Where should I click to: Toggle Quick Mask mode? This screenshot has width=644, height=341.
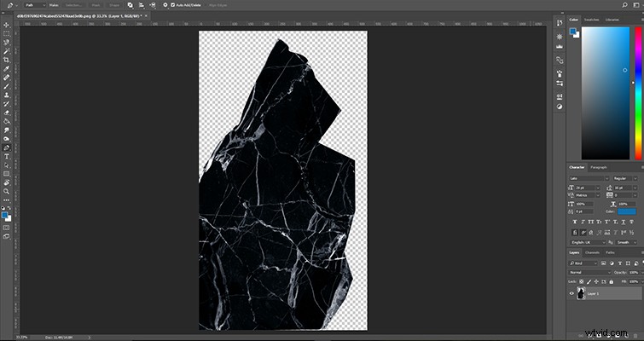(6, 228)
